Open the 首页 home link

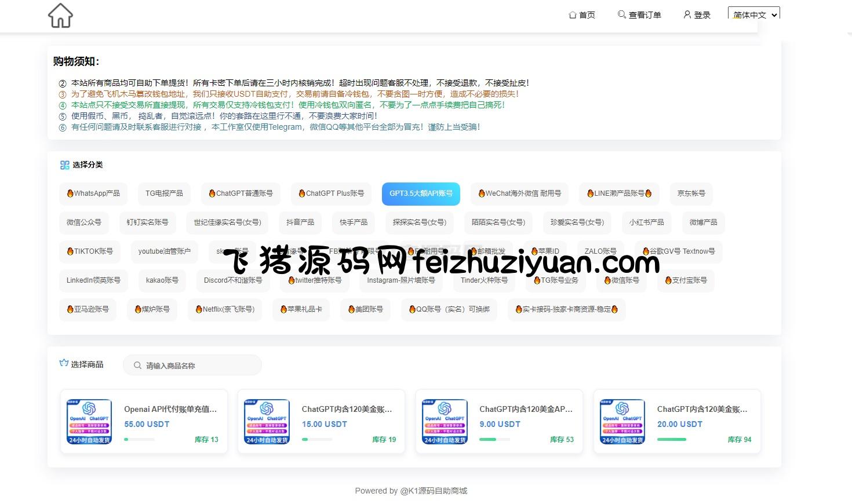point(582,15)
